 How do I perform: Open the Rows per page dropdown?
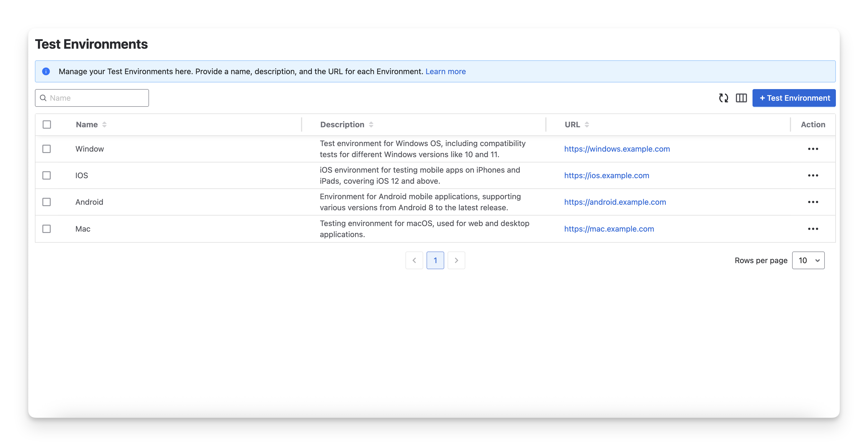point(808,260)
